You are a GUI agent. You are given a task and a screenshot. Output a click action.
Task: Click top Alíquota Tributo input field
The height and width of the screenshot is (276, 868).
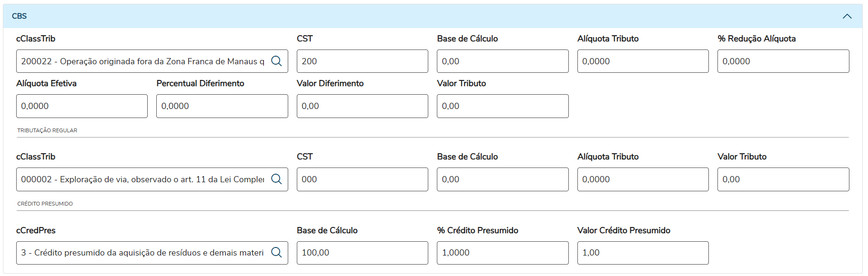click(642, 61)
